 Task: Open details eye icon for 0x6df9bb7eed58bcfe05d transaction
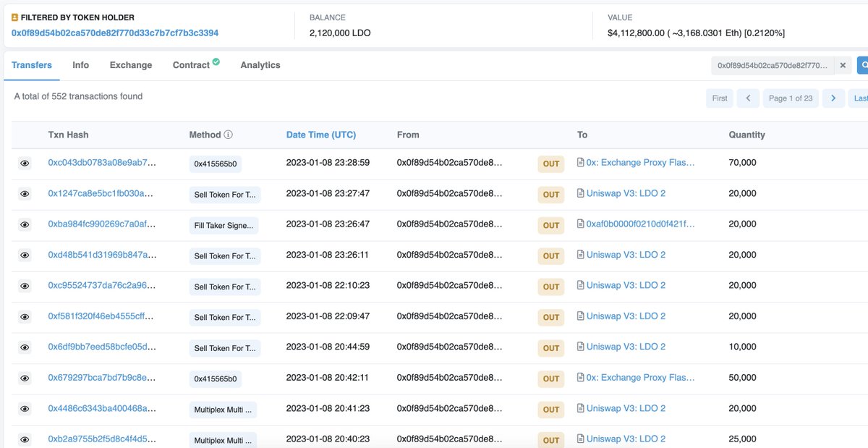[x=25, y=348]
